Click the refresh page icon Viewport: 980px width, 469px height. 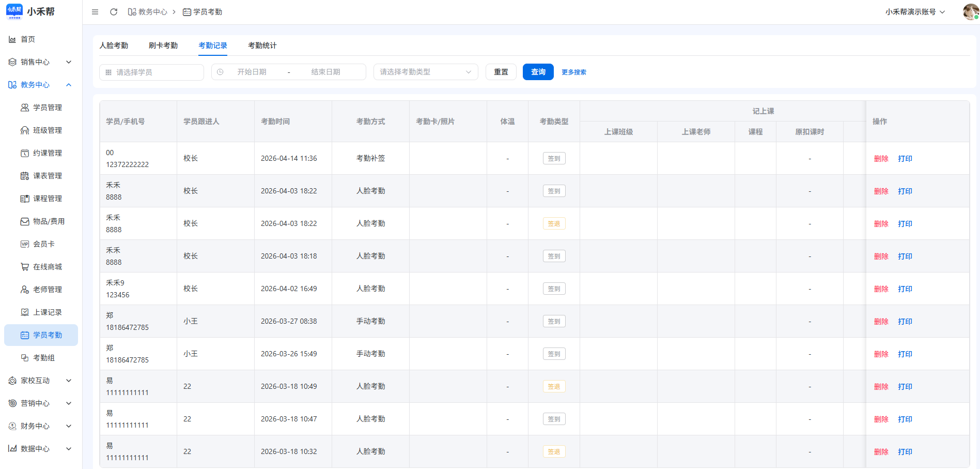coord(114,12)
